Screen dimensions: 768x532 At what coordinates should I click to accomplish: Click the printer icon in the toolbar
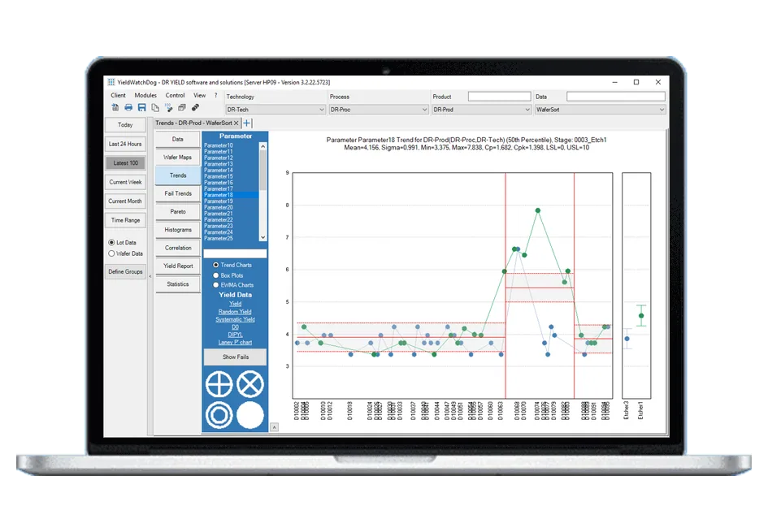click(128, 107)
